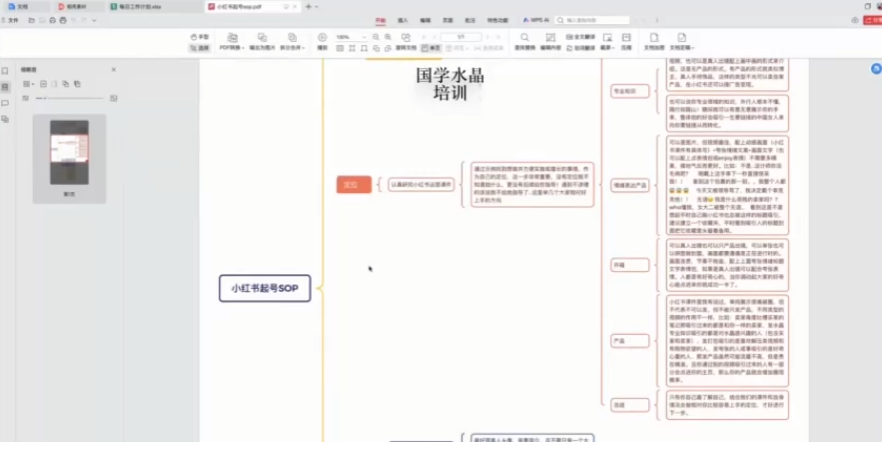882x465 pixels.
Task: Click the enlarge thumbnails icon right of slider
Action: pos(114,98)
